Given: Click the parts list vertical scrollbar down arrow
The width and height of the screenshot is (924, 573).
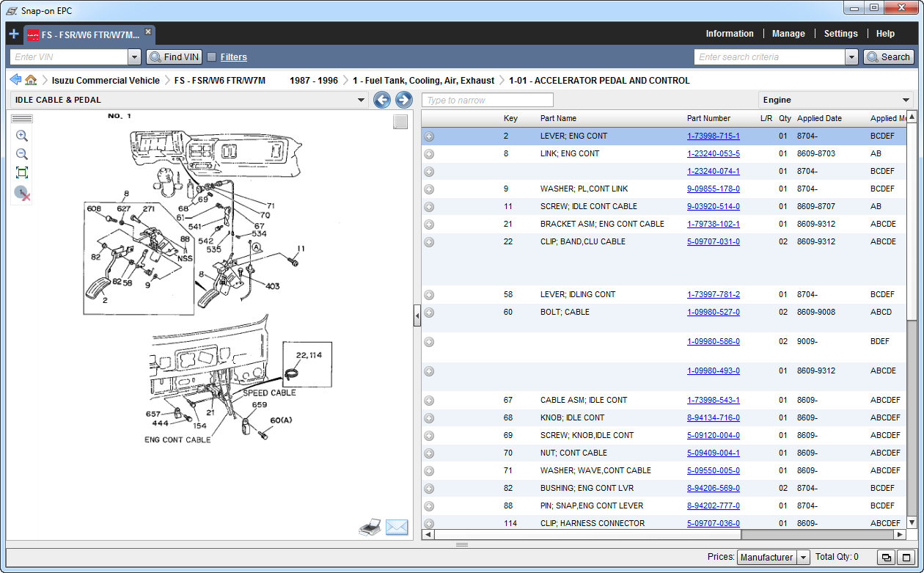Looking at the screenshot, I should [x=912, y=522].
